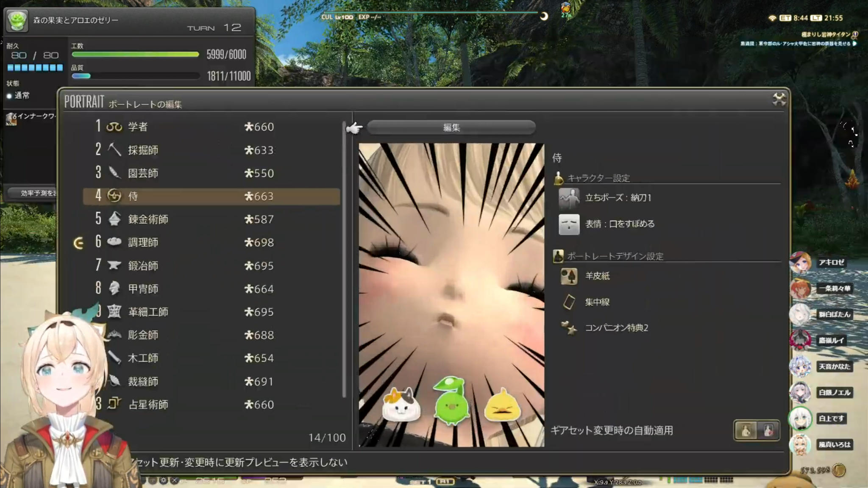This screenshot has width=868, height=488.
Task: Click the scholar job icon
Action: coord(114,127)
